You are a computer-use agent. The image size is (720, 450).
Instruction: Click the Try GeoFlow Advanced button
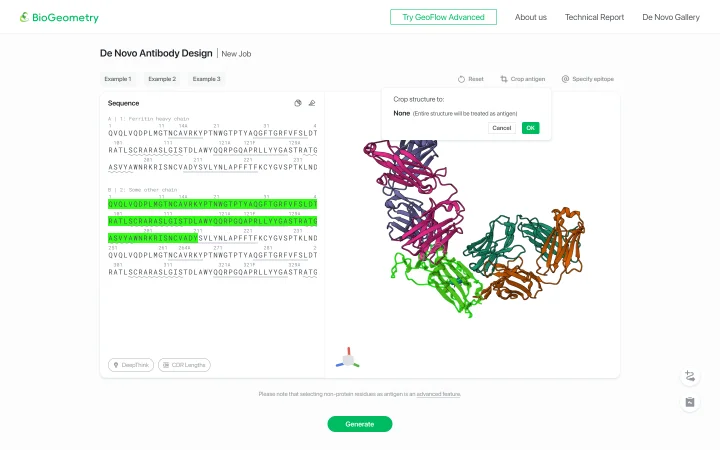pos(443,17)
